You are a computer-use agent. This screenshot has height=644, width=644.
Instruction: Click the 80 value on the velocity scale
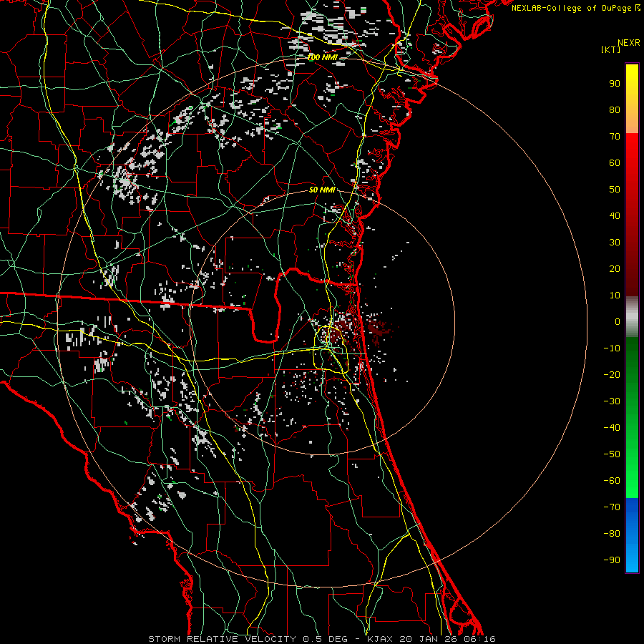[615, 110]
